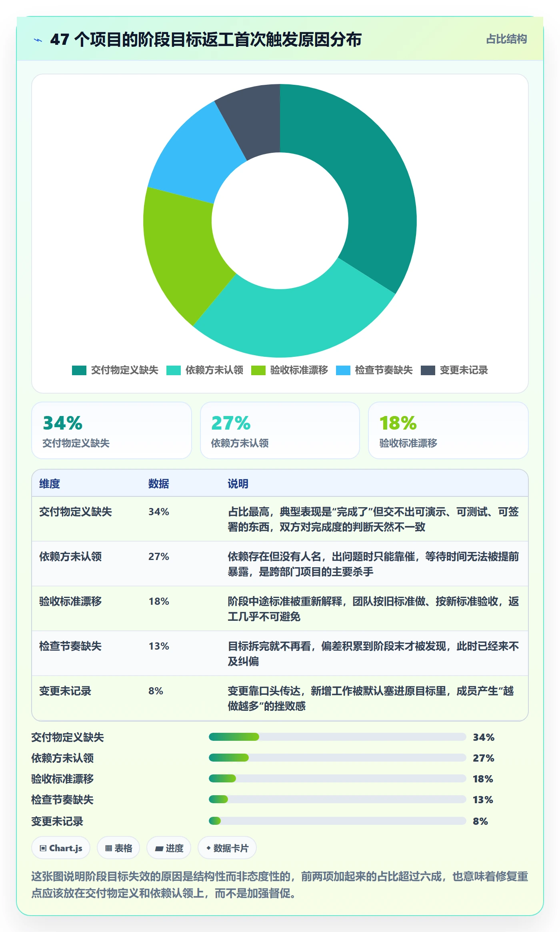This screenshot has height=932, width=560.
Task: Select the 18% 验收标准漂移 data card
Action: [448, 430]
